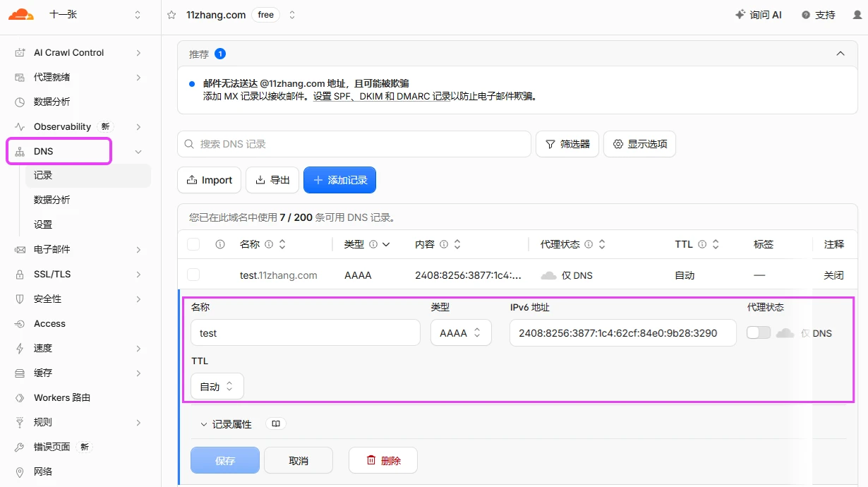Click the 网络 location pin icon

(x=20, y=472)
